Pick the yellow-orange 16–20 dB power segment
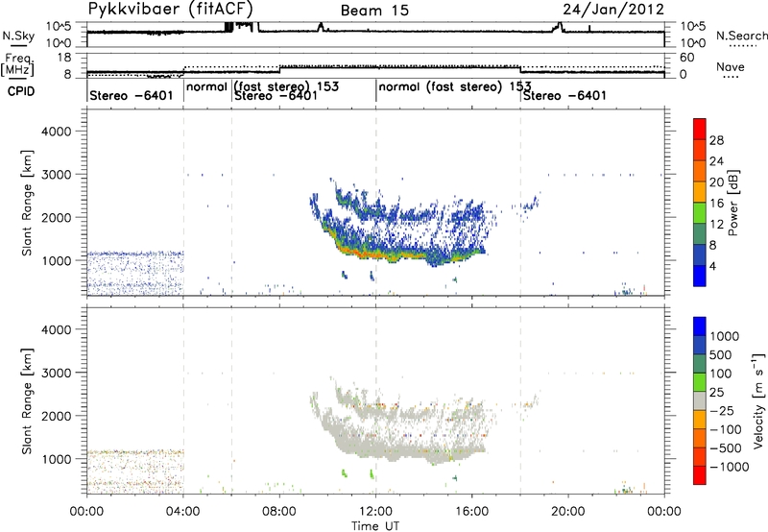This screenshot has width=768, height=532. click(700, 192)
